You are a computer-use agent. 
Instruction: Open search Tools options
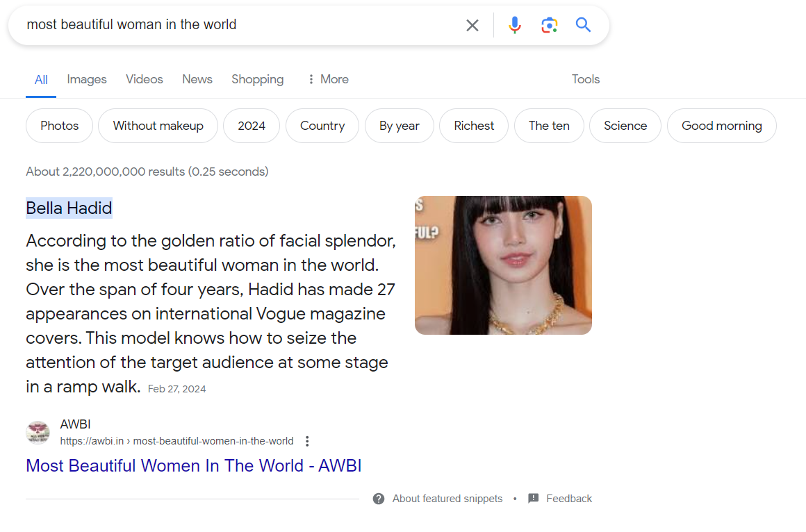coord(586,79)
